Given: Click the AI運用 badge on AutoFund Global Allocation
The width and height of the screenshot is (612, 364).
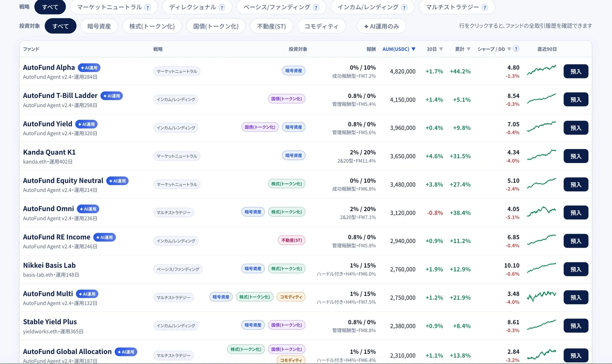Looking at the screenshot, I should [x=126, y=352].
